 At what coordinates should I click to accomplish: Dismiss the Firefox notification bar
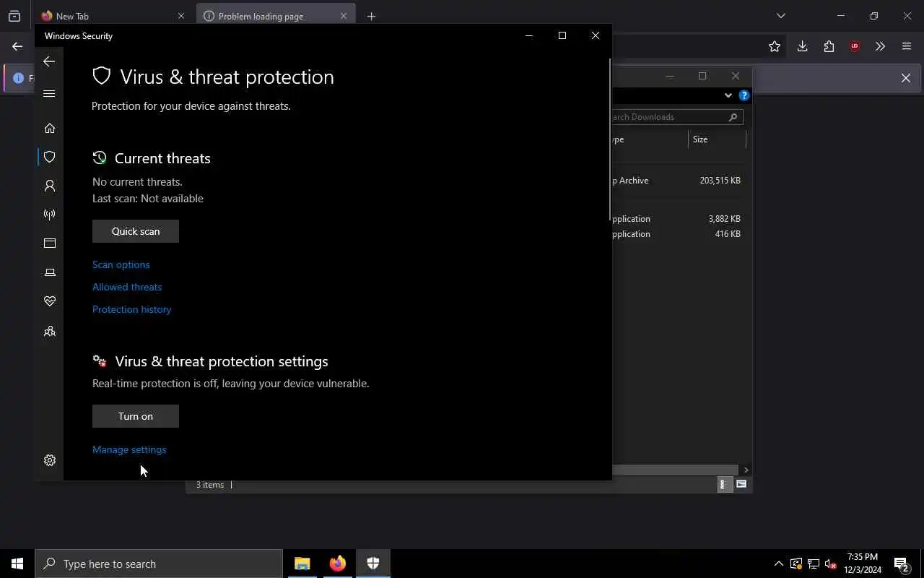tap(905, 78)
